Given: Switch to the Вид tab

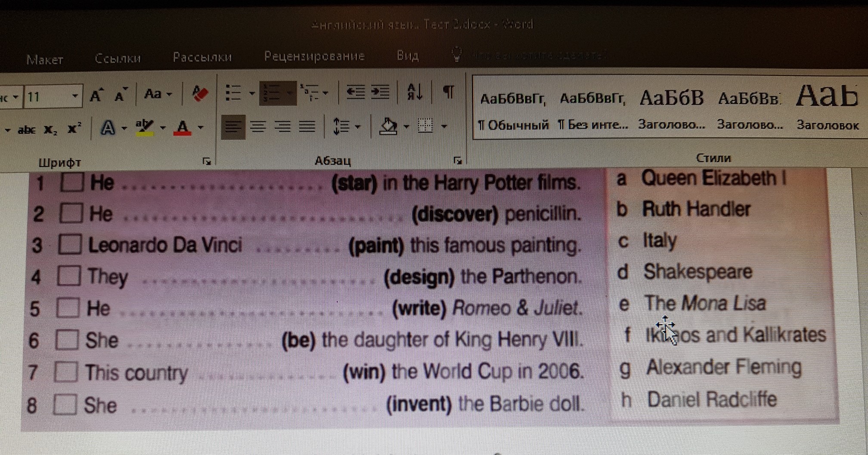Looking at the screenshot, I should pyautogui.click(x=407, y=55).
